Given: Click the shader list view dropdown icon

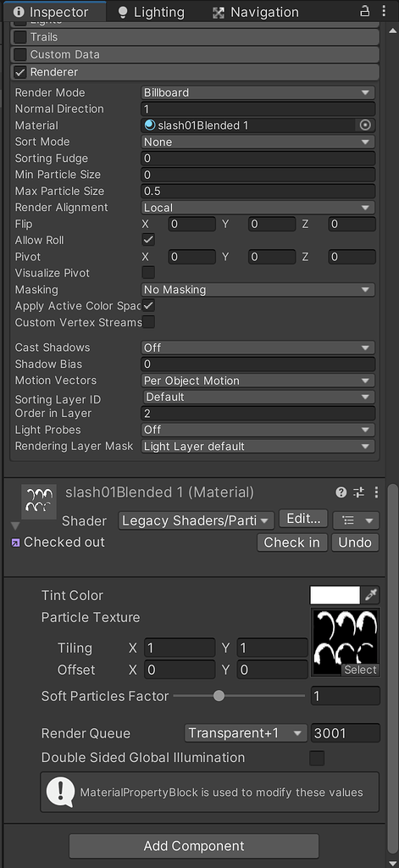Looking at the screenshot, I should 356,520.
